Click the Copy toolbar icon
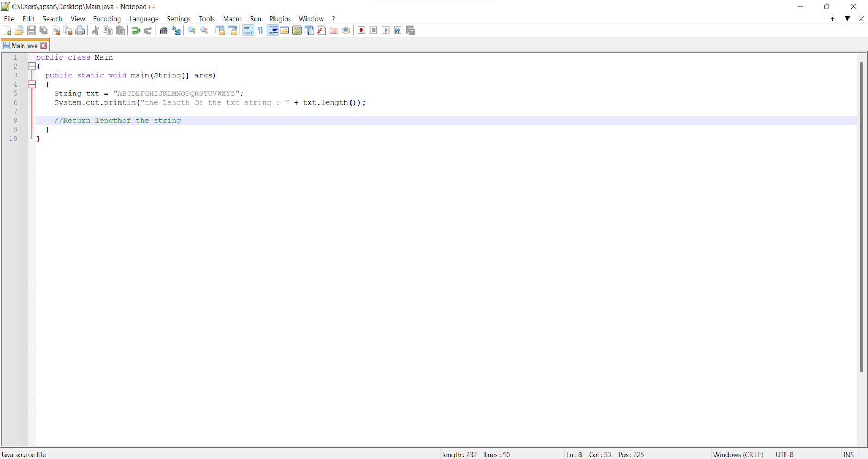Image resolution: width=868 pixels, height=459 pixels. (x=108, y=30)
